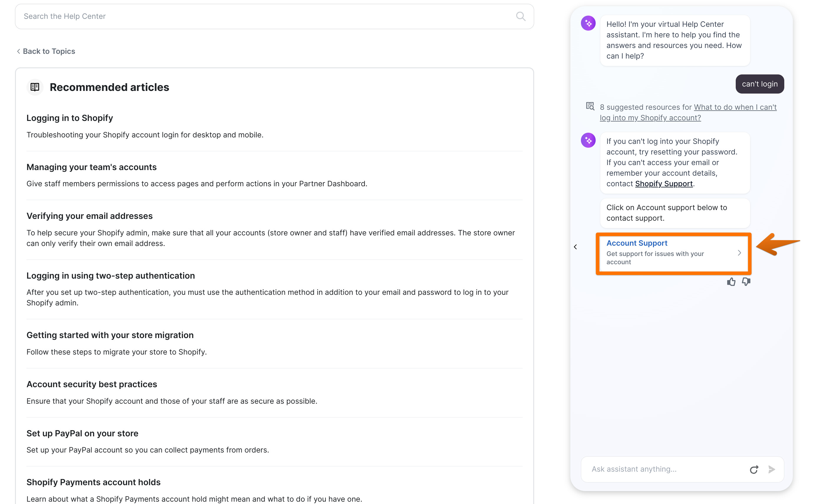814x504 pixels.
Task: Click the 'Hello! I'm your virtual Help Center' message
Action: [x=675, y=40]
